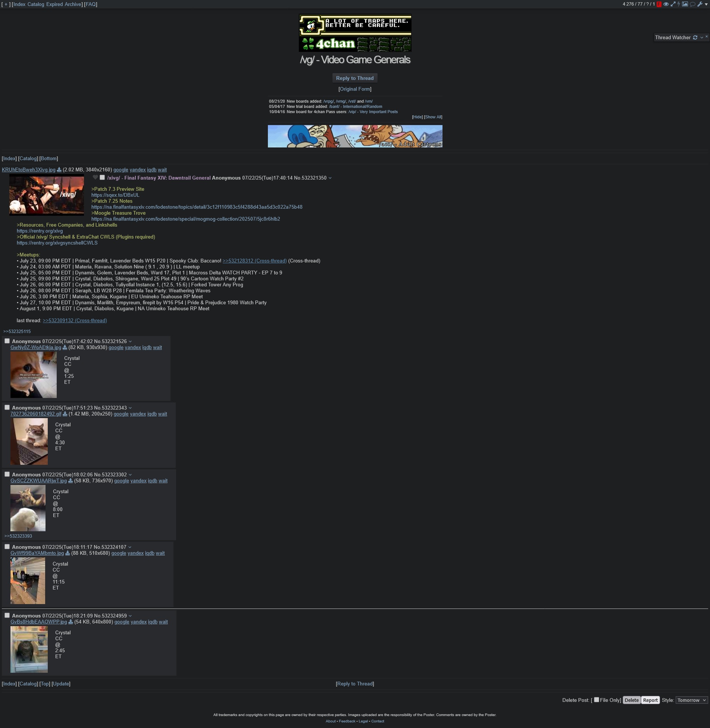Screen dimensions: 710x728
Task: Open post menu arrow for No.532321526
Action: [x=130, y=342]
